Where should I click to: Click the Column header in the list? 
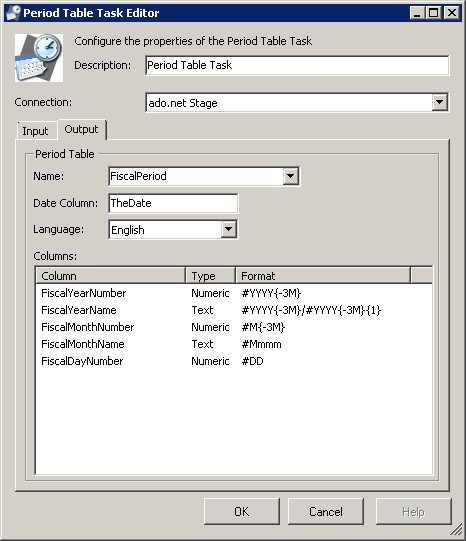point(111,276)
